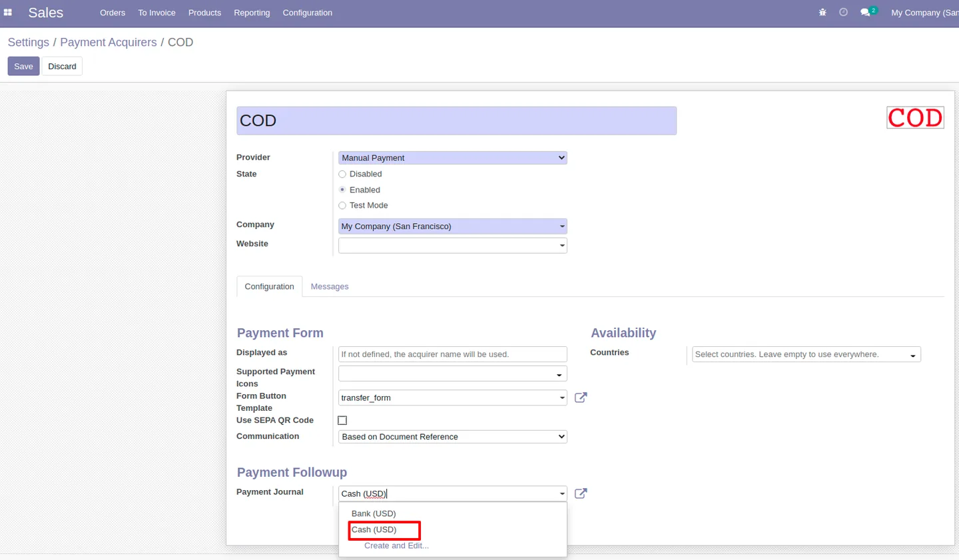Viewport: 959px width, 560px height.
Task: Open the Company dropdown
Action: tap(453, 226)
